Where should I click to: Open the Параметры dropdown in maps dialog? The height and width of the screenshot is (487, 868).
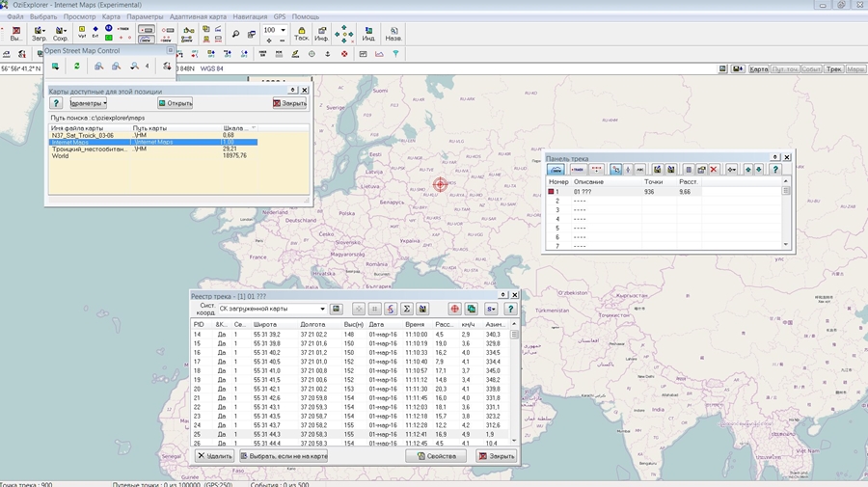89,103
